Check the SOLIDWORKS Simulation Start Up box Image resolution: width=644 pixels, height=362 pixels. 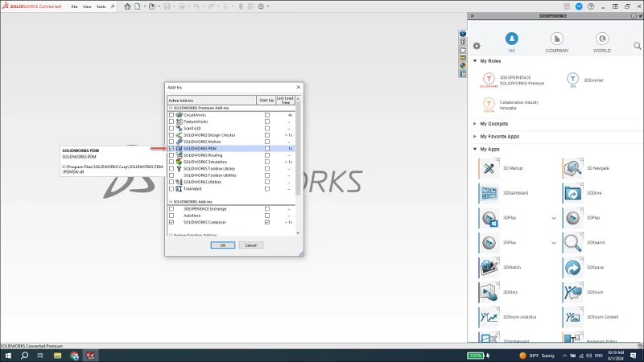(267, 162)
